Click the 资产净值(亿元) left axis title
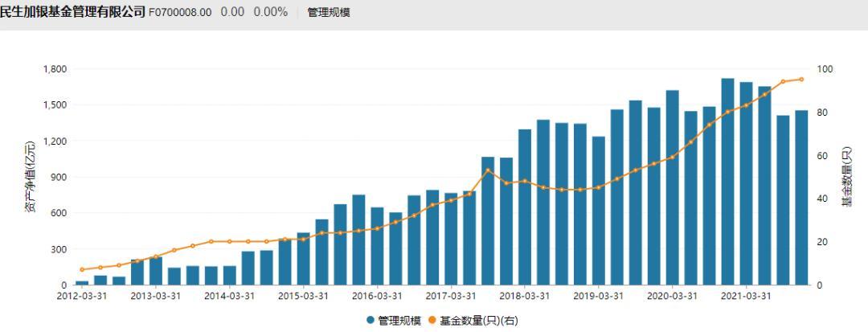This screenshot has width=868, height=332. [30, 177]
